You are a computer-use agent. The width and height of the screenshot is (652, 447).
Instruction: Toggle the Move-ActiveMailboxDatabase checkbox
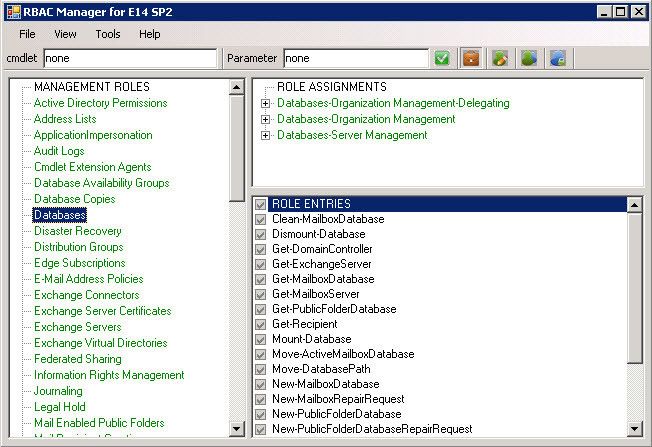tap(261, 354)
